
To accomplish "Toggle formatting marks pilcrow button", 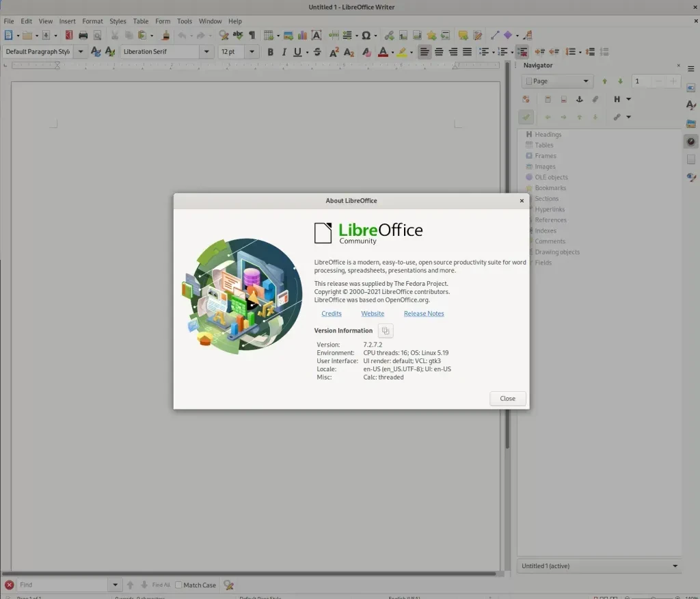I will tap(252, 36).
